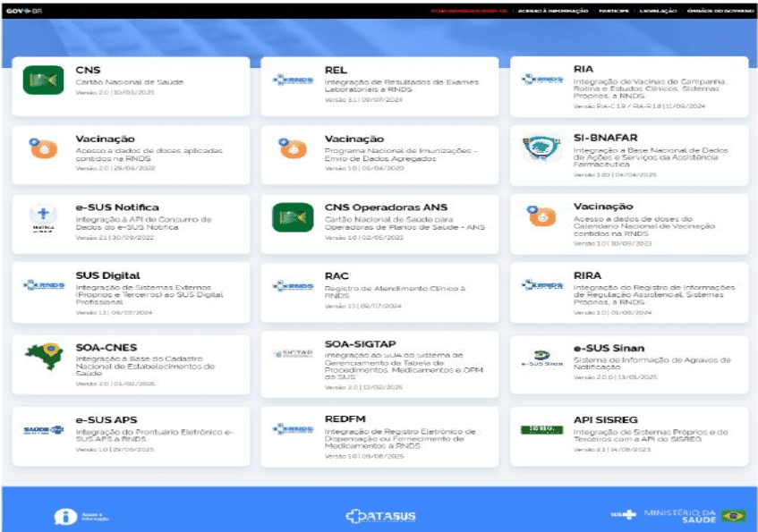
Task: Click the Vacinação title above 'doses aplicadas'
Action: point(106,139)
